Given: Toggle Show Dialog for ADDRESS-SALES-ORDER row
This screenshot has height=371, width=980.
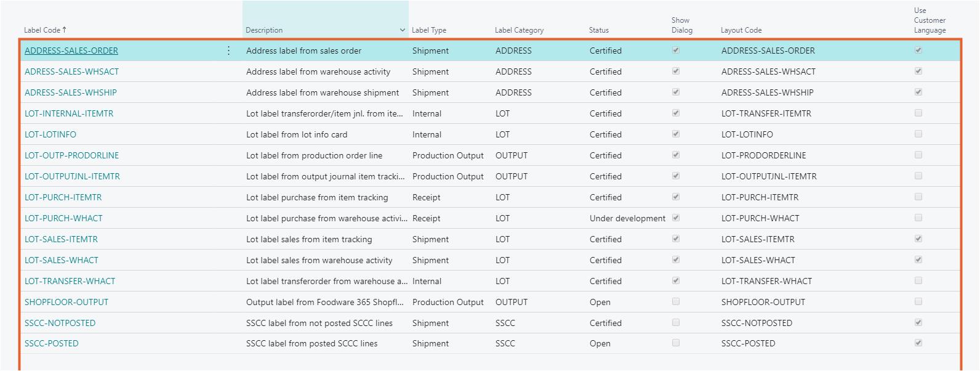Looking at the screenshot, I should coord(676,51).
